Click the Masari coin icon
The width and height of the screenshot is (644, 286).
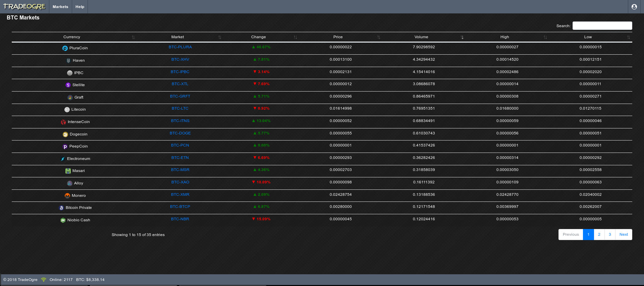pos(68,171)
